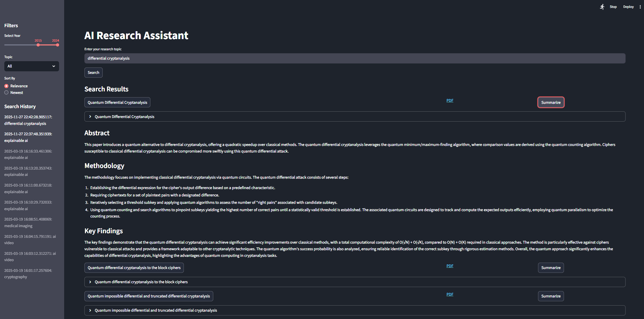
Task: Summarize the Quantum Differential Cryptanalysis paper
Action: pyautogui.click(x=551, y=102)
